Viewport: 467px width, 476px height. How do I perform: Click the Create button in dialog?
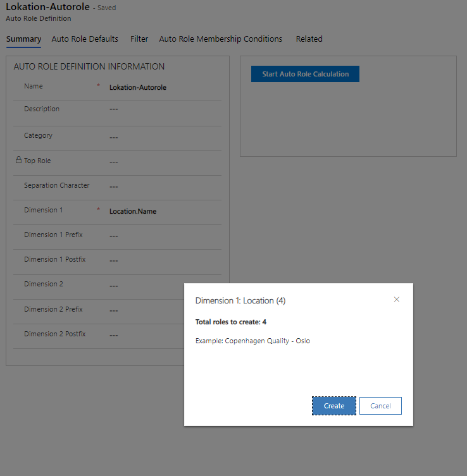tap(334, 406)
